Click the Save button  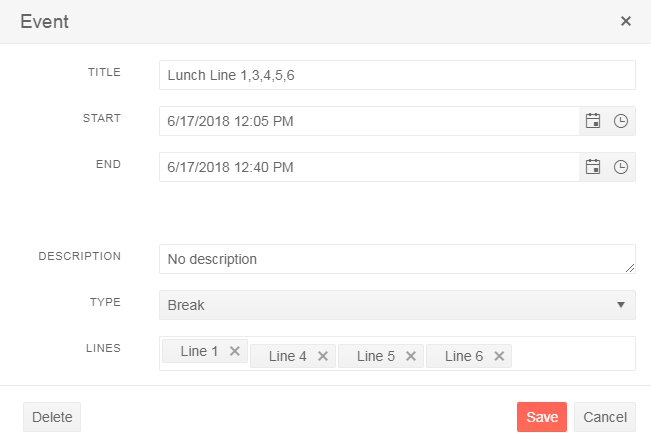click(542, 417)
